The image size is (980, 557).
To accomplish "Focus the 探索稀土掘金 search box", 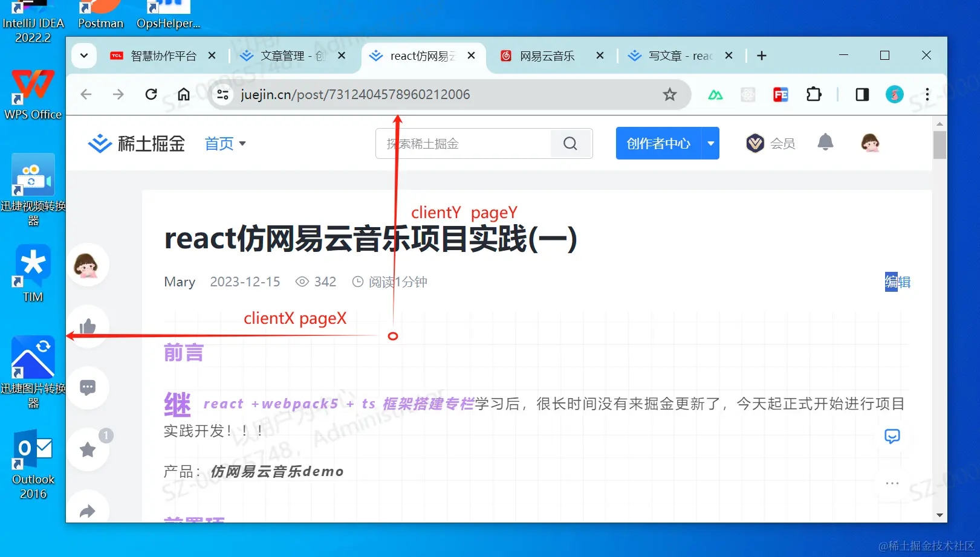I will [464, 144].
